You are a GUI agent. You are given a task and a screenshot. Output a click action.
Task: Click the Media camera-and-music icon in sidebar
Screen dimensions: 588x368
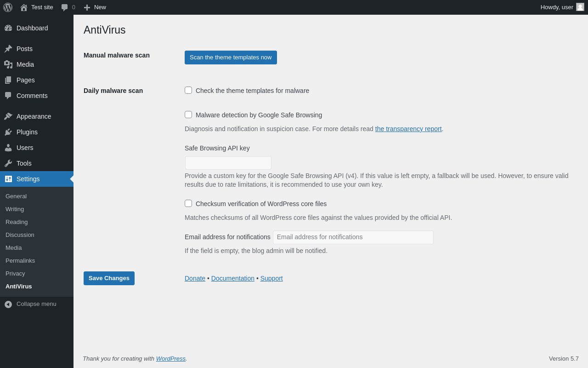(8, 64)
